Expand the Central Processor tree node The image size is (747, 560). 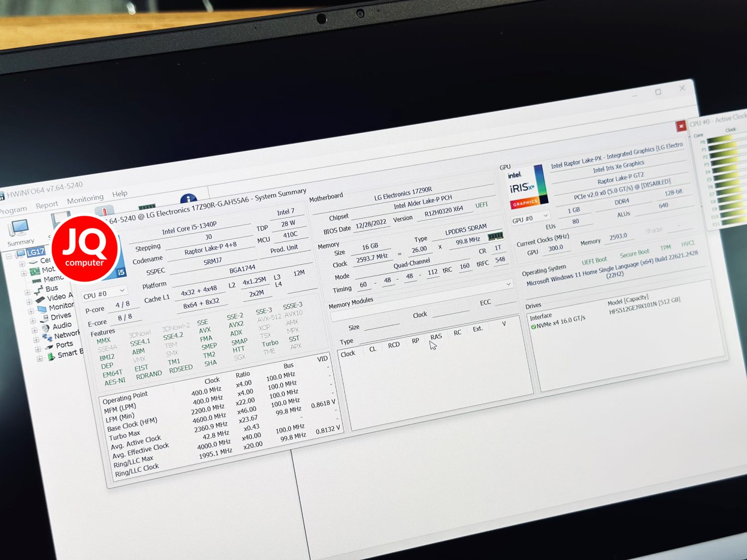tap(22, 264)
